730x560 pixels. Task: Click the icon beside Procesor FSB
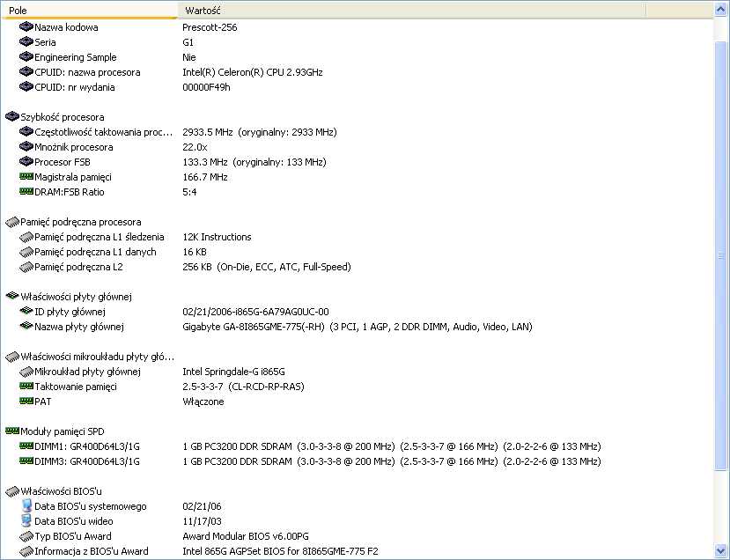point(26,162)
